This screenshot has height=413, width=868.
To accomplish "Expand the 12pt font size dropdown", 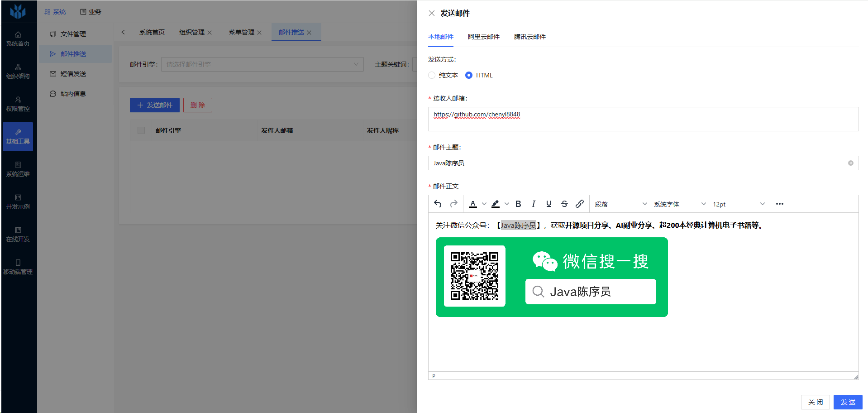I will [x=738, y=204].
